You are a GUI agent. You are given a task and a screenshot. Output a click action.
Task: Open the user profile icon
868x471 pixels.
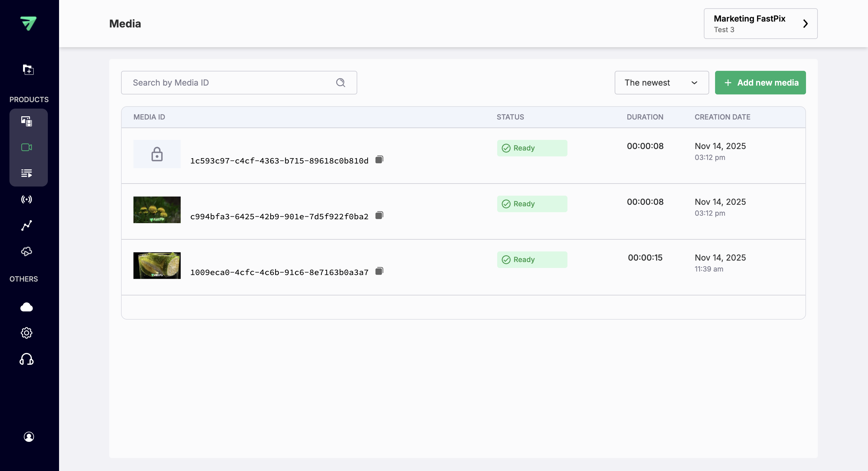(x=29, y=437)
